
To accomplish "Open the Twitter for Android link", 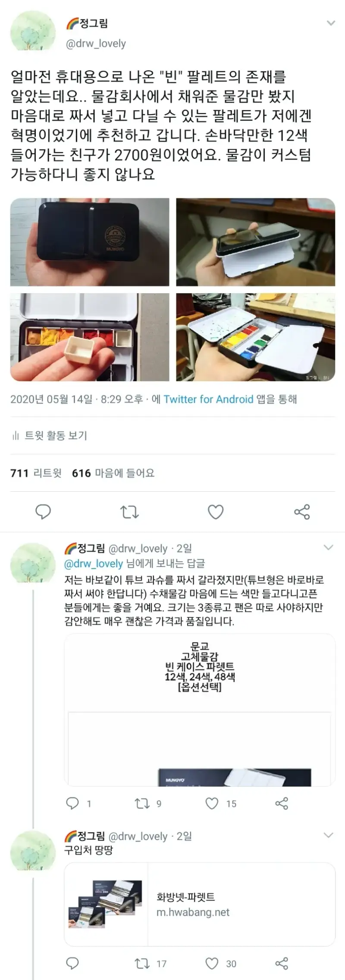I will 208,399.
